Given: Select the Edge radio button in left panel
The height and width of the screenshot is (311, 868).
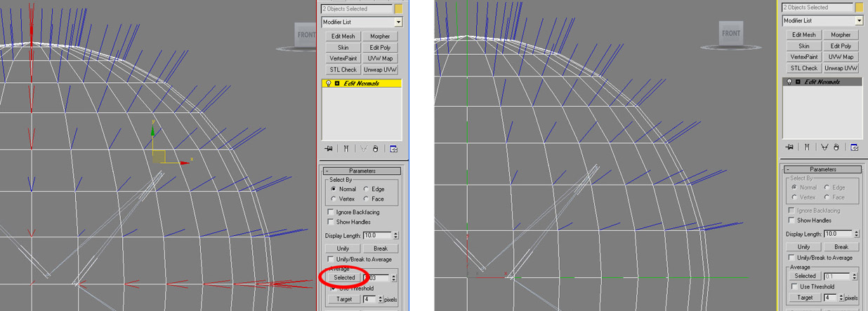Looking at the screenshot, I should click(366, 190).
